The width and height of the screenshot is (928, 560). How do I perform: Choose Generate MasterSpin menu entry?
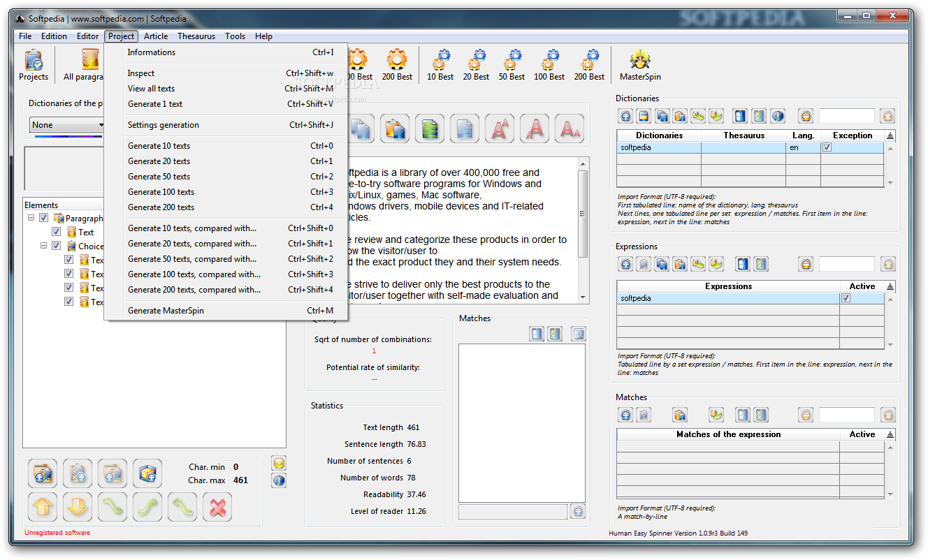(x=227, y=311)
